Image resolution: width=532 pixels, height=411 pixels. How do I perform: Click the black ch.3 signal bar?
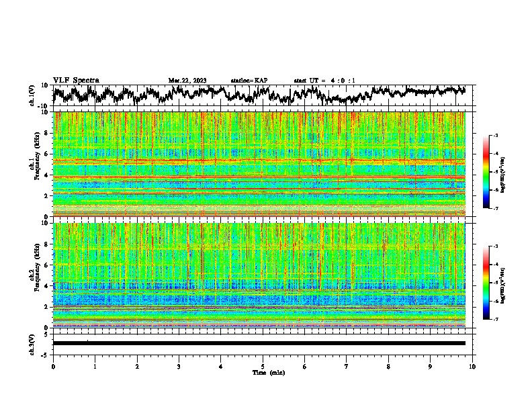pyautogui.click(x=259, y=343)
